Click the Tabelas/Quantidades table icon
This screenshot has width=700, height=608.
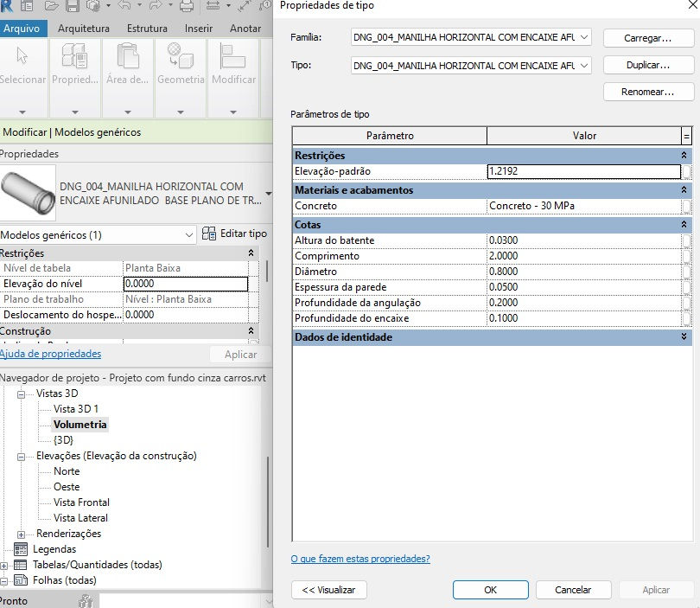click(x=21, y=565)
